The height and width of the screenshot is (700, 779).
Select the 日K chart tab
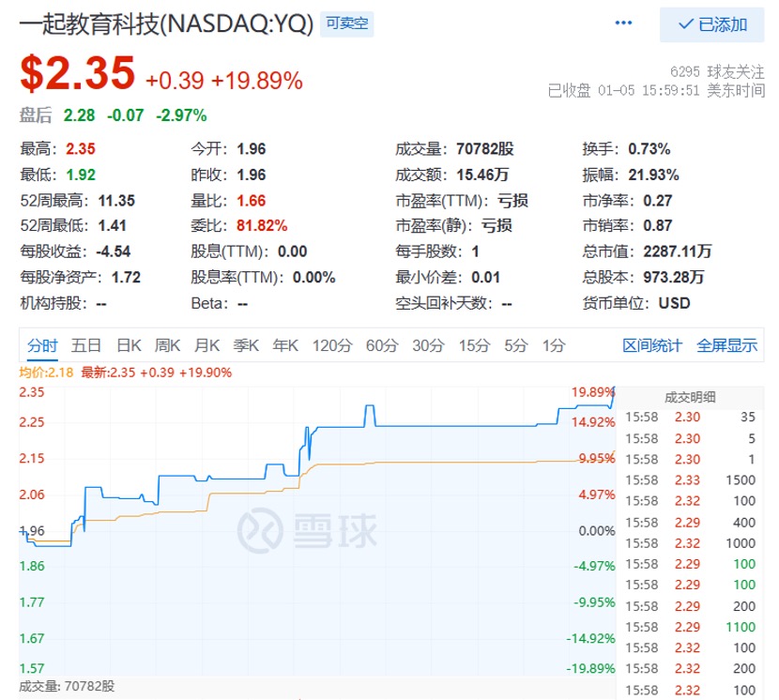pos(129,345)
